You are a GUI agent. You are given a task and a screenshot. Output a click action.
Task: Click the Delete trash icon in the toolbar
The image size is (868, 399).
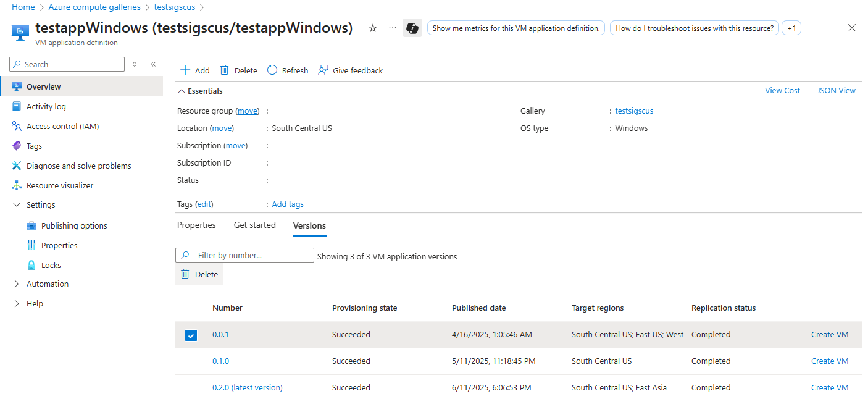[x=225, y=70]
